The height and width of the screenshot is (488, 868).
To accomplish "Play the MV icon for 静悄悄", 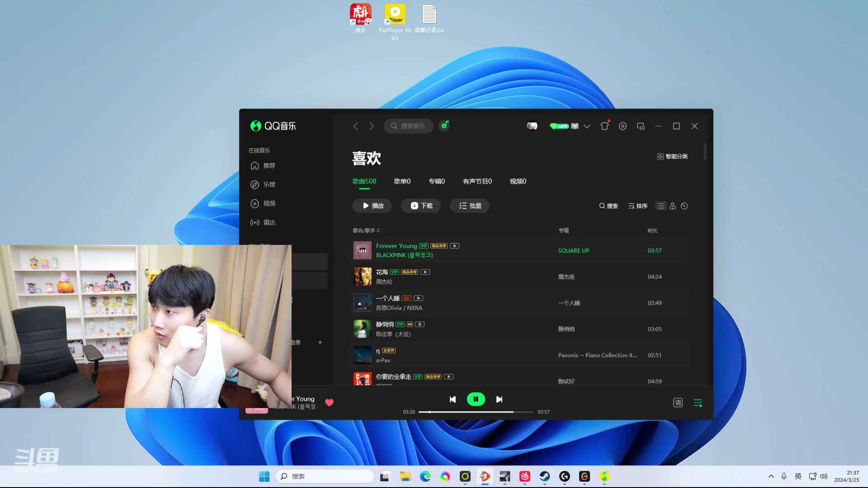I will (420, 324).
